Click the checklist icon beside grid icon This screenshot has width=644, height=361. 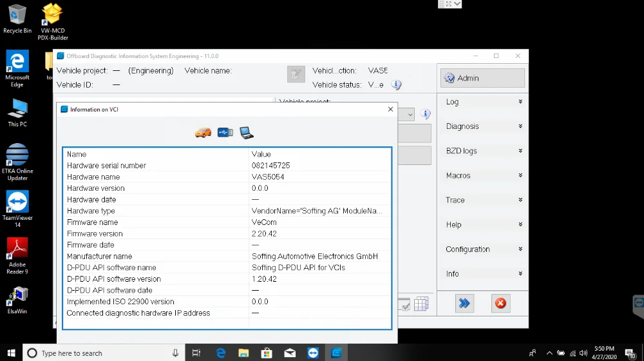(x=404, y=305)
